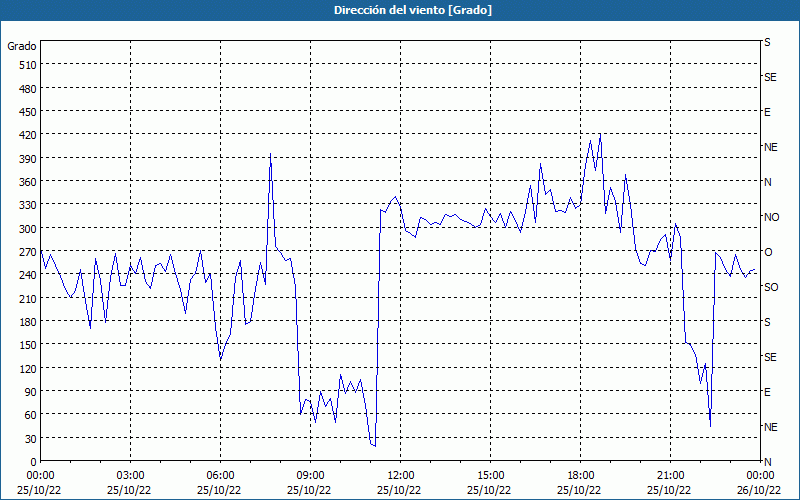Click the 18:00 time label
800x500 pixels.
pos(580,476)
